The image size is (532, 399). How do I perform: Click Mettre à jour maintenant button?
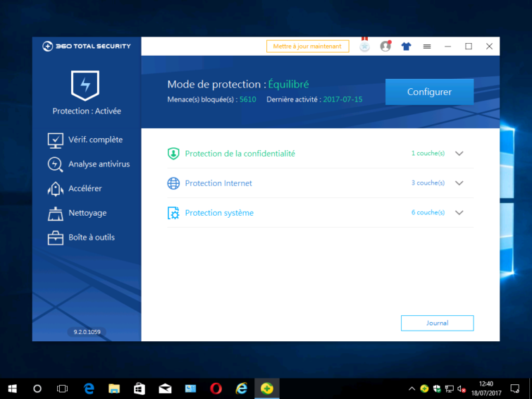[307, 47]
